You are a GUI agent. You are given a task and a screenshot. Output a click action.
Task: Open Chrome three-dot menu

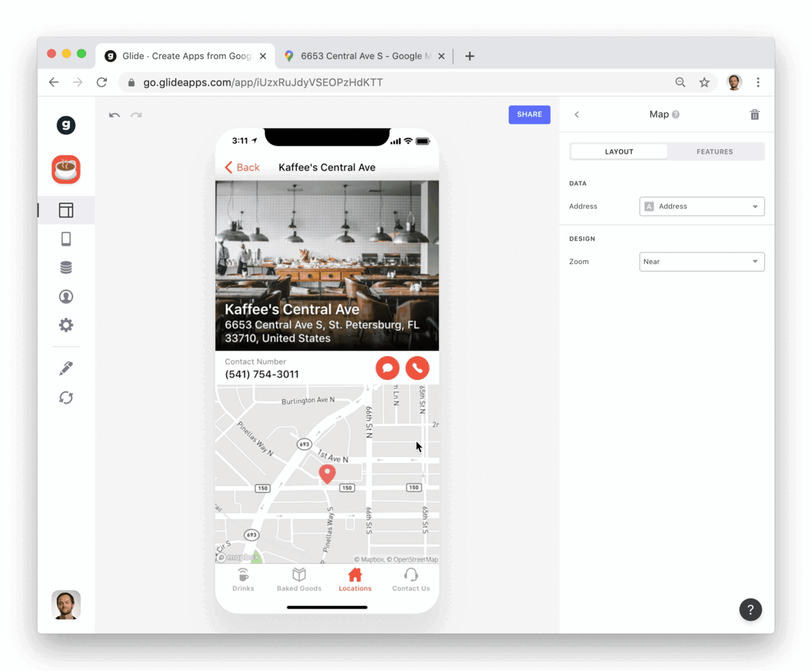click(758, 82)
